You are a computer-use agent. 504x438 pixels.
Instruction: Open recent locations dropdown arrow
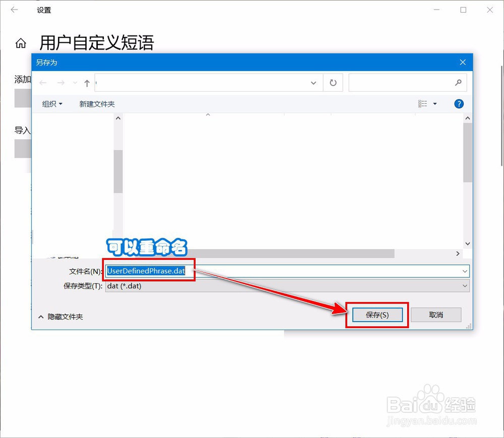(x=75, y=83)
